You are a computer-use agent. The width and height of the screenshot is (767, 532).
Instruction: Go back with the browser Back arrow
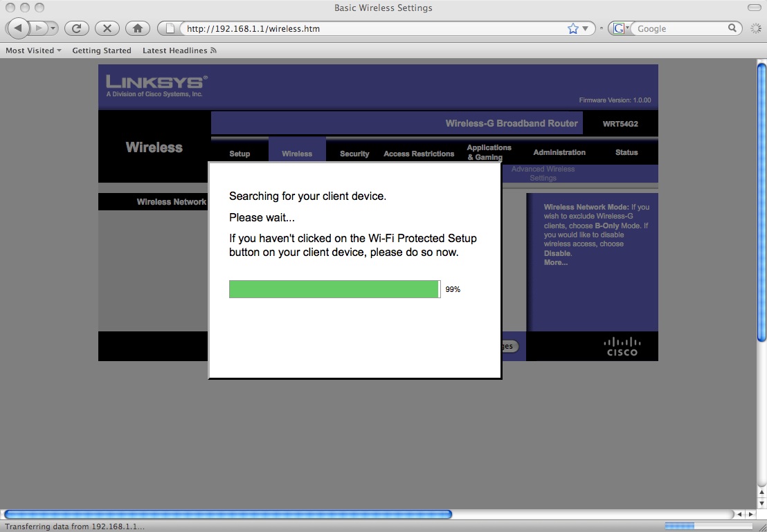click(x=18, y=28)
